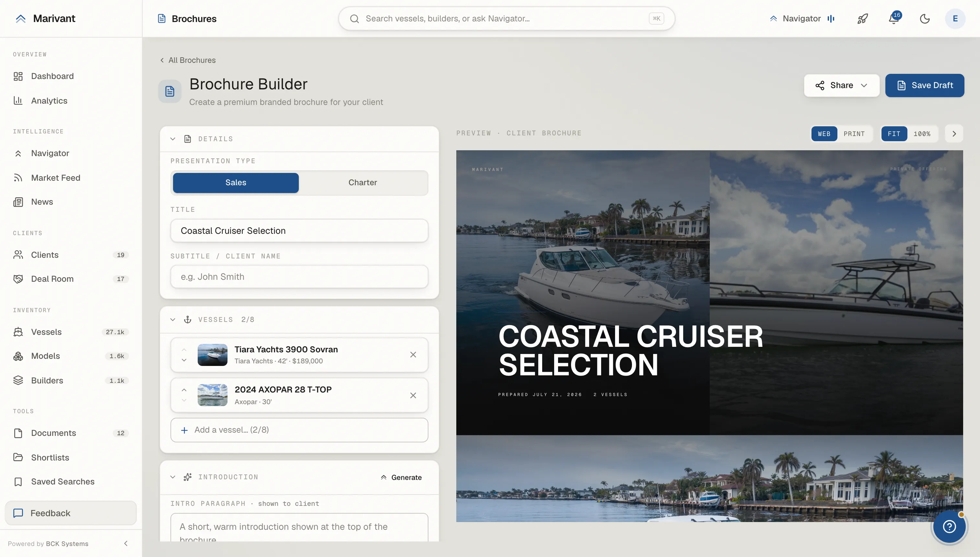980x557 pixels.
Task: Click the Vessels ship icon
Action: point(18,332)
